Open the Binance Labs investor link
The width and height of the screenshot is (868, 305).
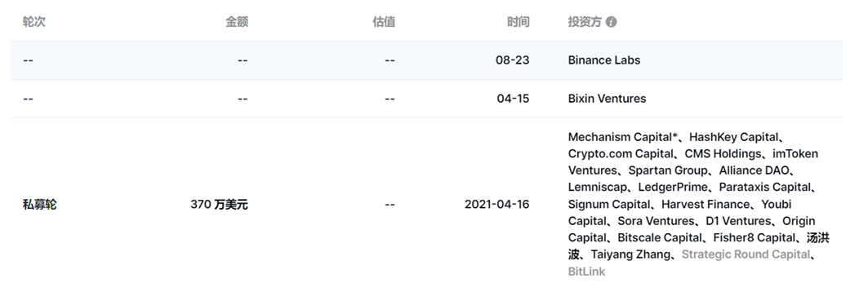coord(604,60)
